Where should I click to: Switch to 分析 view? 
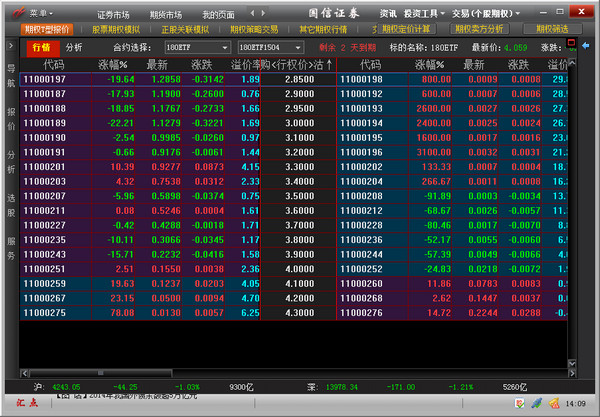click(x=74, y=47)
